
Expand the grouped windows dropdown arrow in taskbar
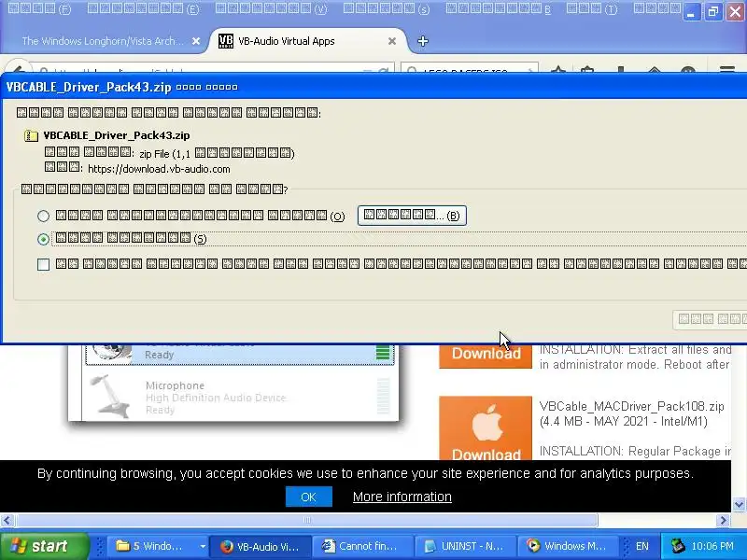[x=203, y=546]
